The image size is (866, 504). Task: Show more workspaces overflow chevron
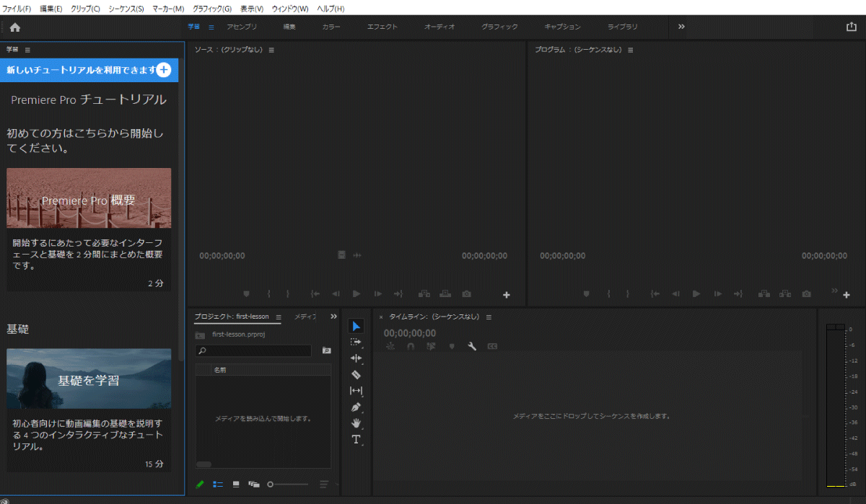click(681, 27)
